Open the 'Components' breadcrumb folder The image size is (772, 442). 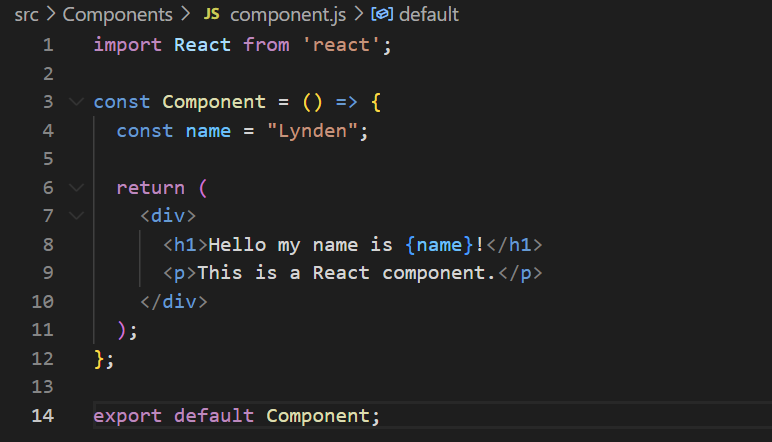[117, 15]
